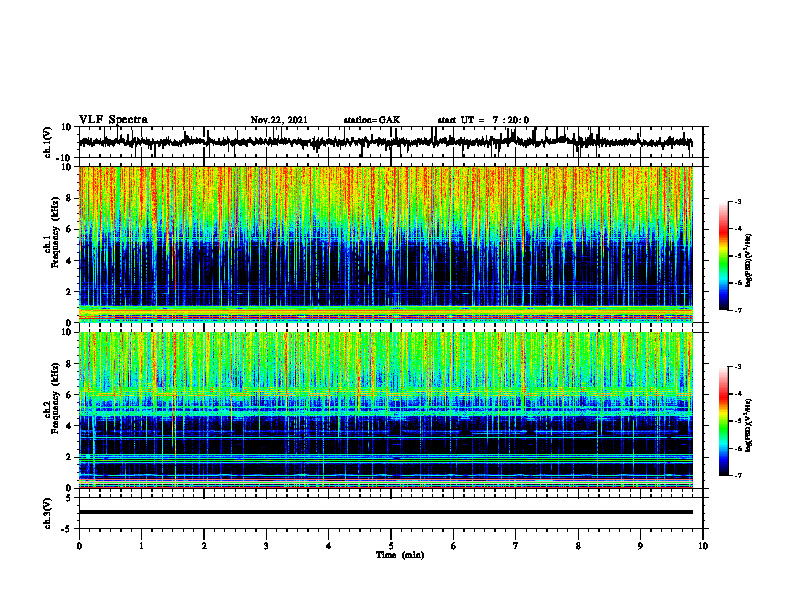
Task: Click inside the ch.2 frequency spectrogram
Action: point(386,410)
